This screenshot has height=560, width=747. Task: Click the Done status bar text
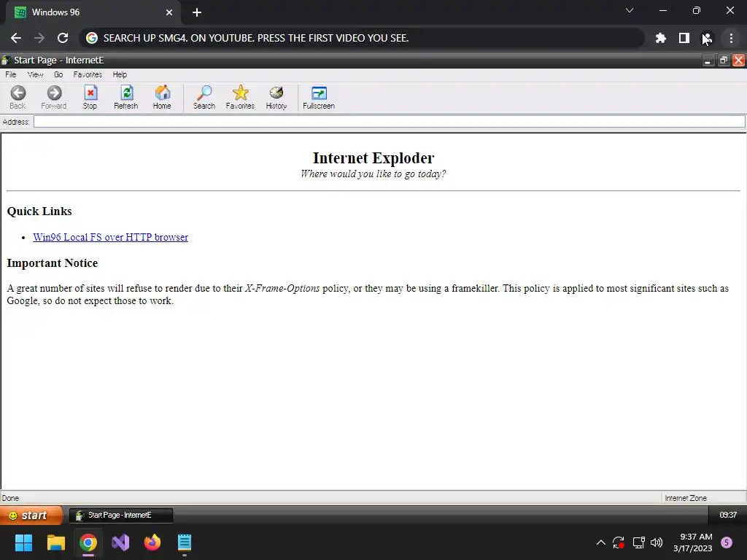(x=10, y=498)
